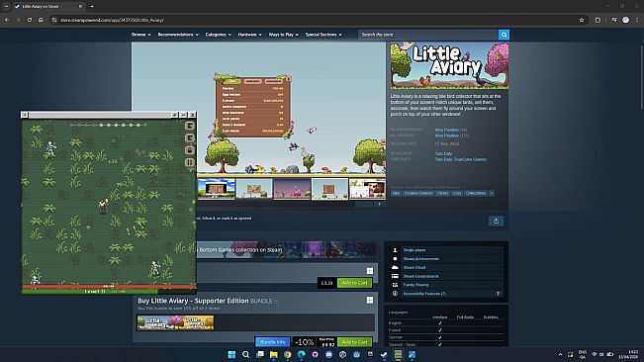Viewport: 644px width, 362px height.
Task: Click the blue store search magnifier button
Action: pyautogui.click(x=504, y=35)
